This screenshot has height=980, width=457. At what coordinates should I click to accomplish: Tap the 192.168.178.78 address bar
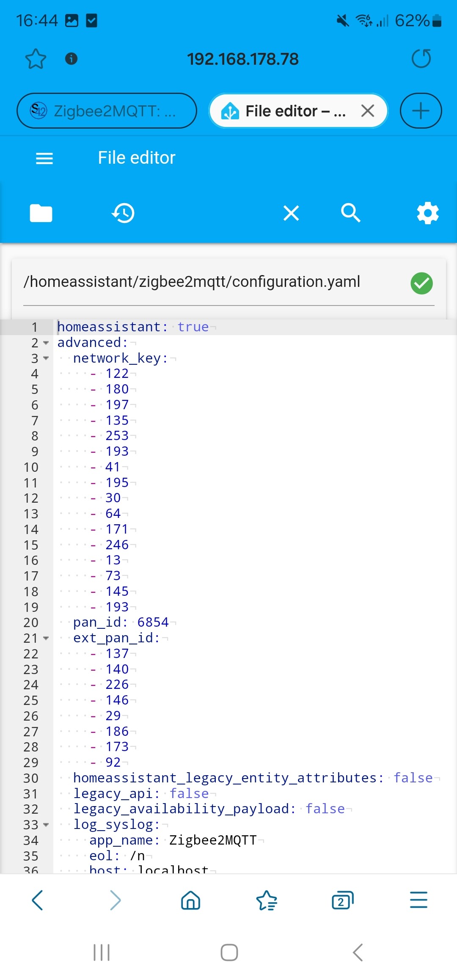point(243,59)
